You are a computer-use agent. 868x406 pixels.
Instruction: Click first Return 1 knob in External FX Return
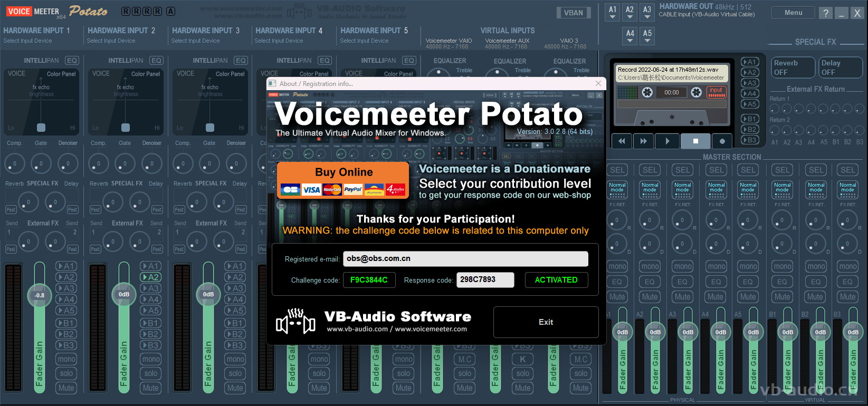coord(775,109)
